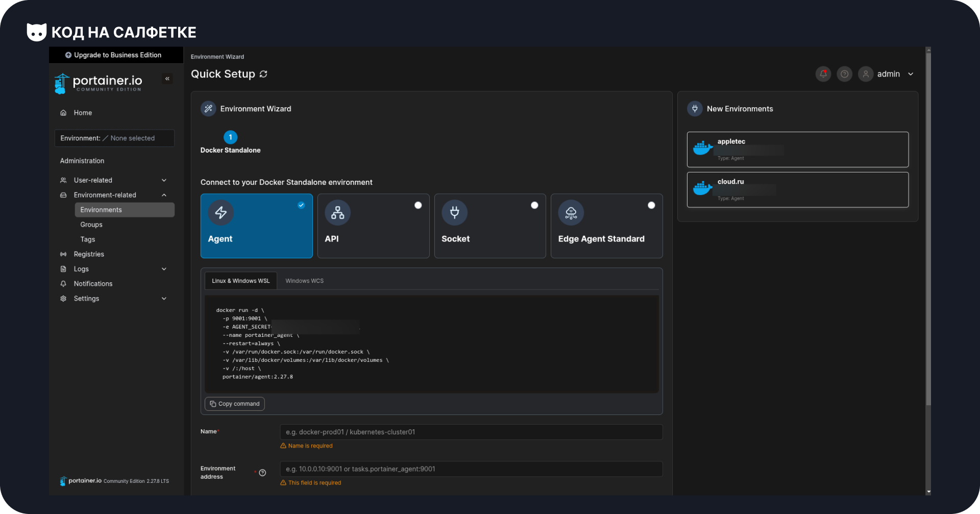Screen dimensions: 980x514
Task: Click the Home icon in the sidebar
Action: (63, 113)
